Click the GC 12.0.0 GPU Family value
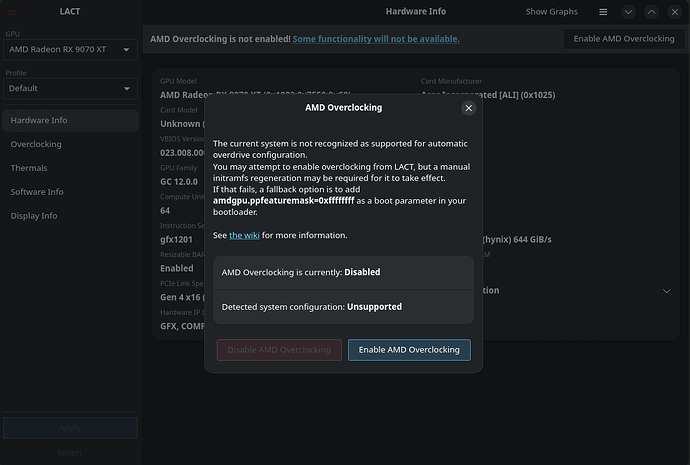Image resolution: width=690 pixels, height=465 pixels. (x=179, y=182)
